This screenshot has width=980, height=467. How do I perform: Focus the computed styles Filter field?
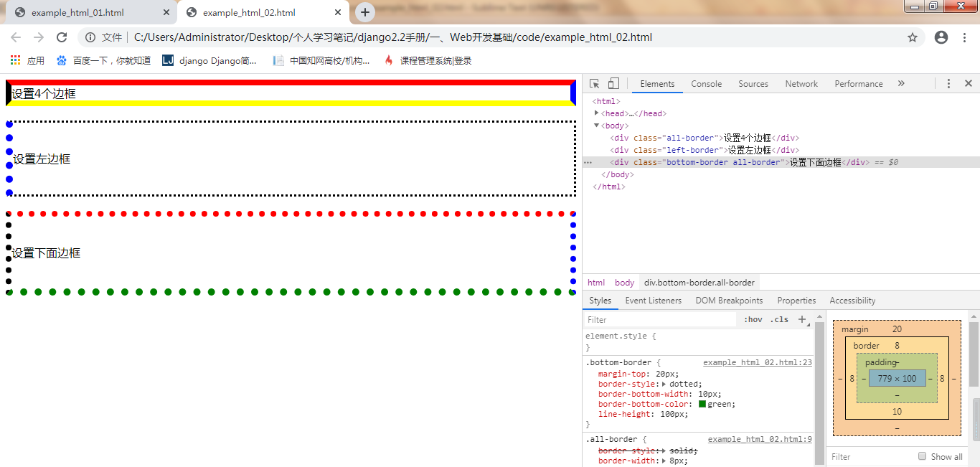point(870,456)
